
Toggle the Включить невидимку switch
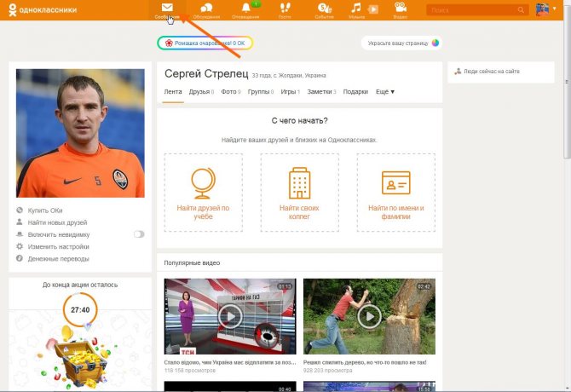click(139, 234)
